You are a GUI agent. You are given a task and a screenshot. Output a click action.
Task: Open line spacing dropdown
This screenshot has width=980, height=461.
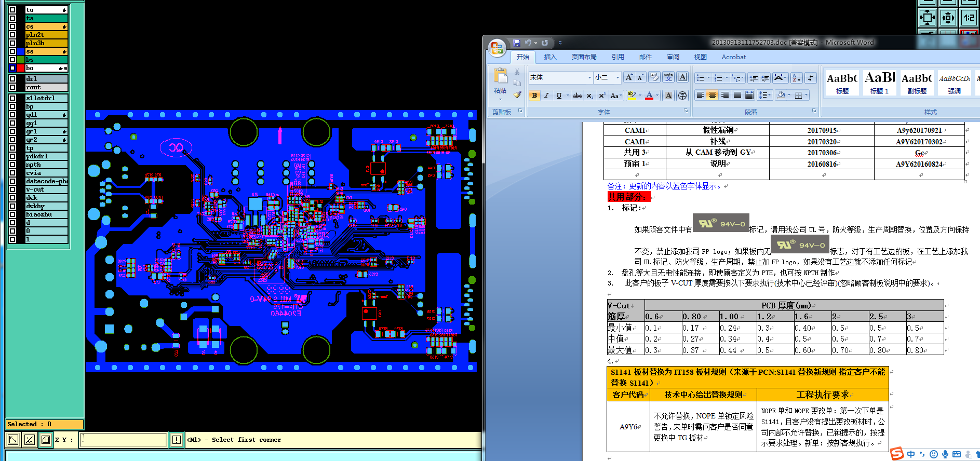765,95
